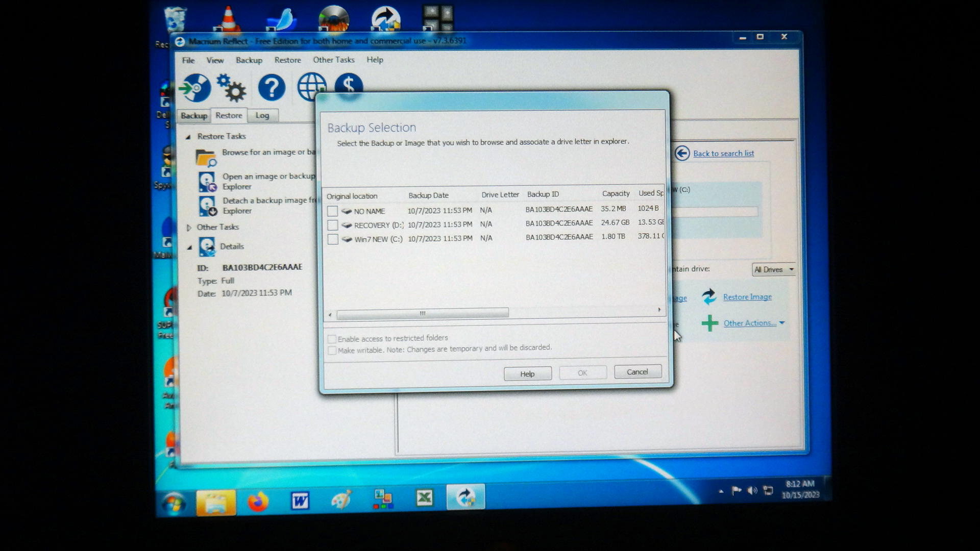The image size is (980, 551).
Task: Click the backup disk image toolbar icon
Action: pyautogui.click(x=195, y=88)
